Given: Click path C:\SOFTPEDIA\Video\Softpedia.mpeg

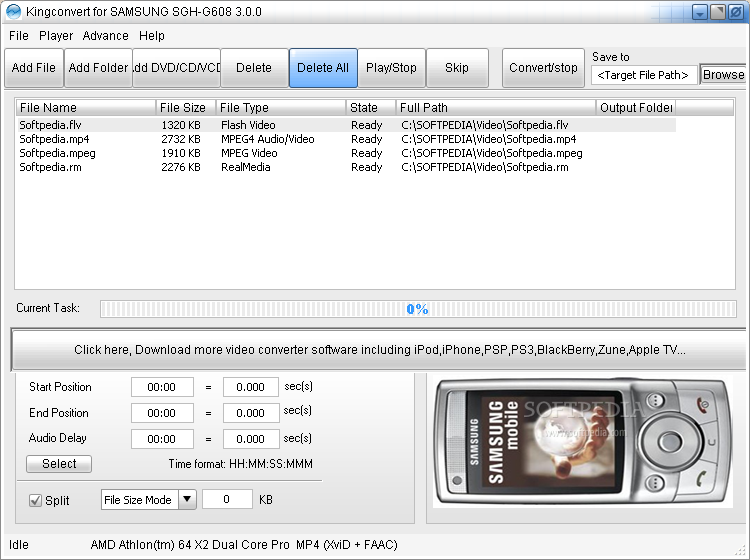Looking at the screenshot, I should point(492,153).
